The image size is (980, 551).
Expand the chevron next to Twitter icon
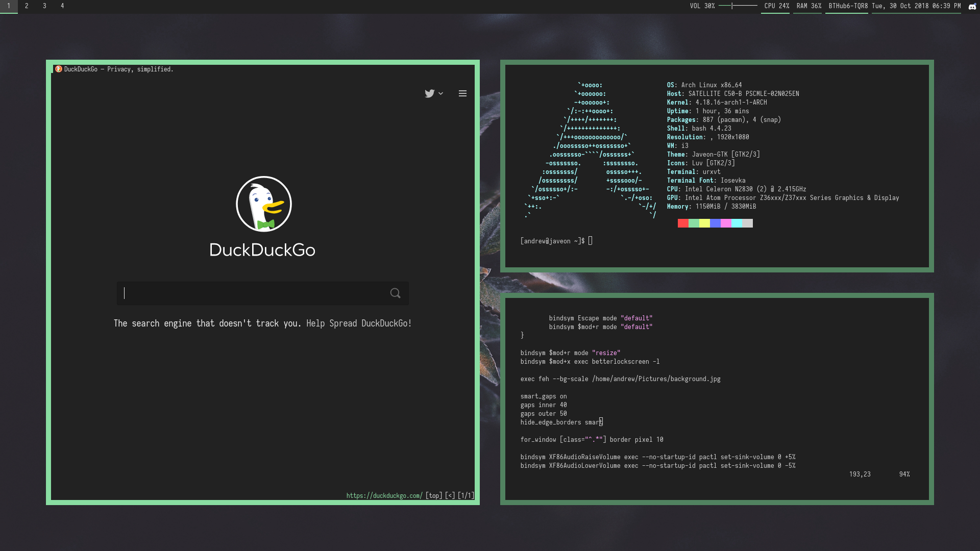[x=441, y=94]
